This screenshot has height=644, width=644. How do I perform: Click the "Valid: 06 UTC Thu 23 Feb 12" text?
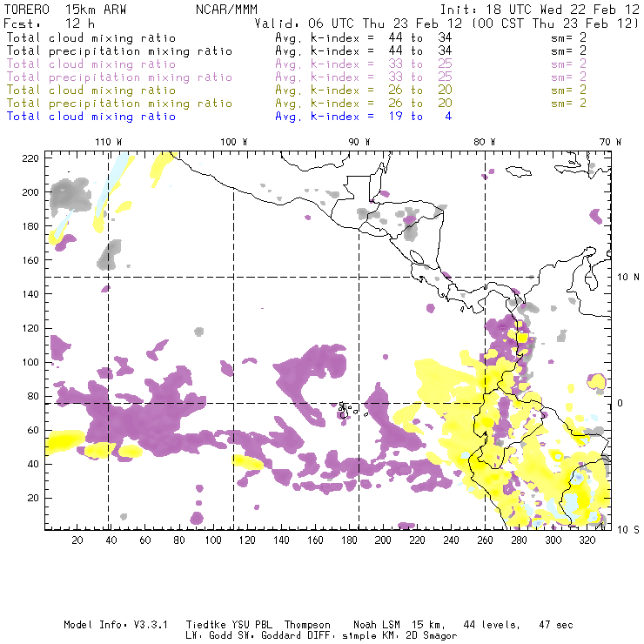pyautogui.click(x=359, y=23)
